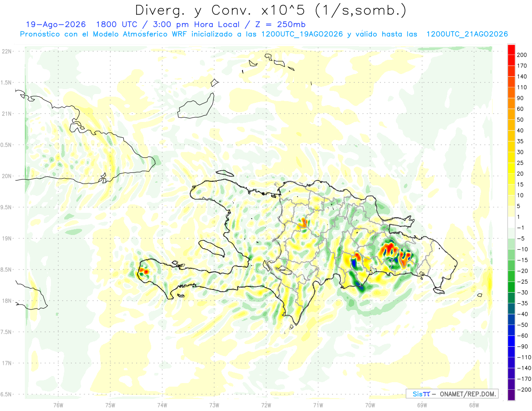Click the 76W longitude label
The width and height of the screenshot is (532, 411).
pyautogui.click(x=59, y=405)
